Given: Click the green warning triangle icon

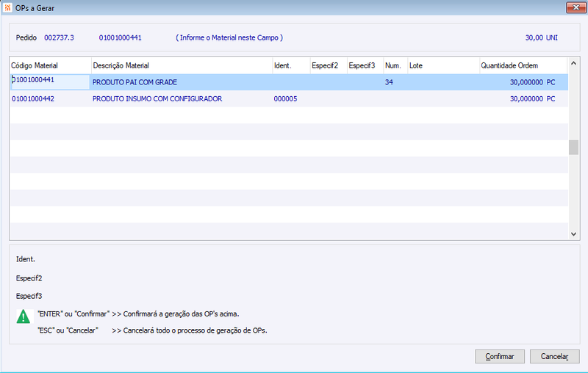Looking at the screenshot, I should pyautogui.click(x=24, y=316).
